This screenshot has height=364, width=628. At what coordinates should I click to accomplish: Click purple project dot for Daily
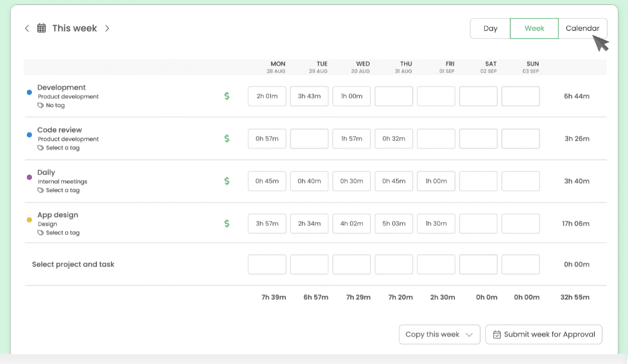[29, 178]
